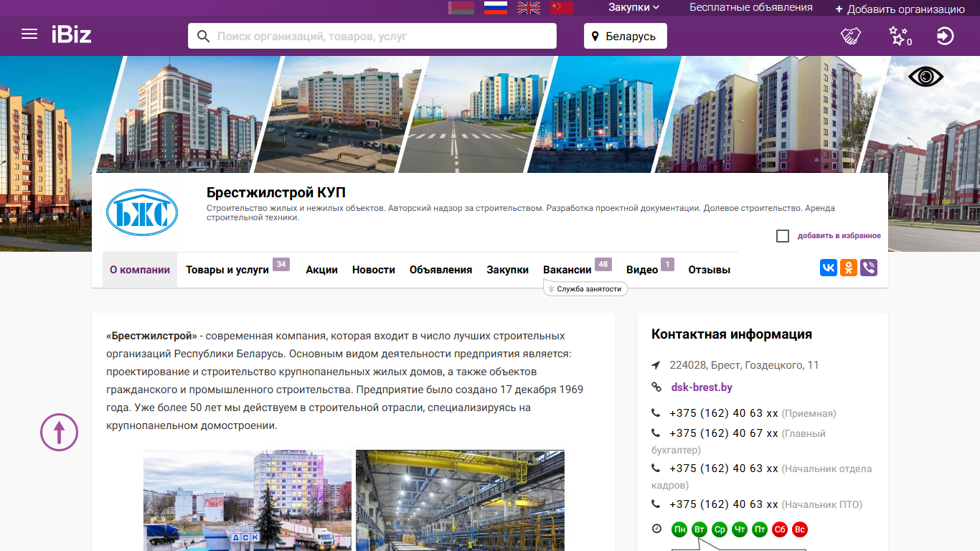The width and height of the screenshot is (980, 551).
Task: Select the Belarusian flag language
Action: click(x=461, y=8)
